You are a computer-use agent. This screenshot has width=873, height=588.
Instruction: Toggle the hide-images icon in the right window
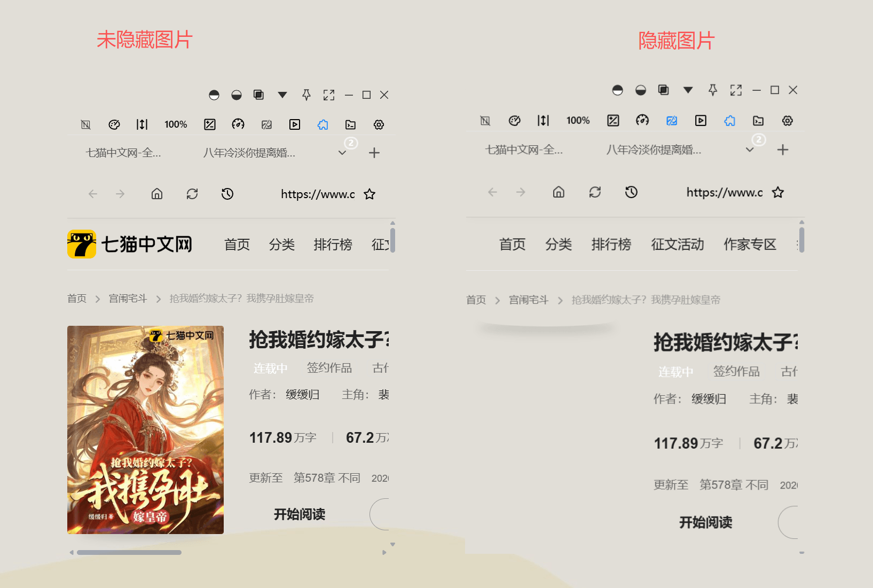click(x=672, y=121)
